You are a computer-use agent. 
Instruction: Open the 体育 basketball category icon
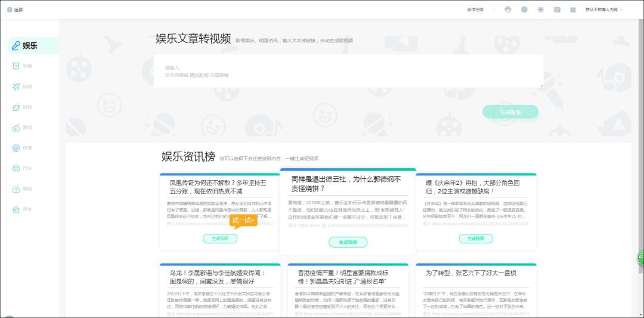[x=16, y=147]
